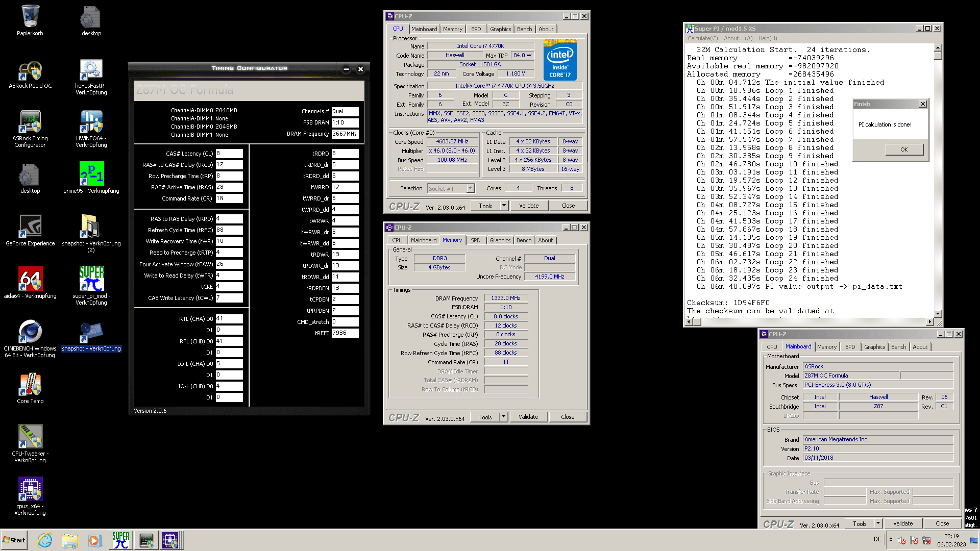Viewport: 980px width, 551px height.
Task: Select the highlighted snapshot - Verknüpfung icon
Action: tap(91, 337)
